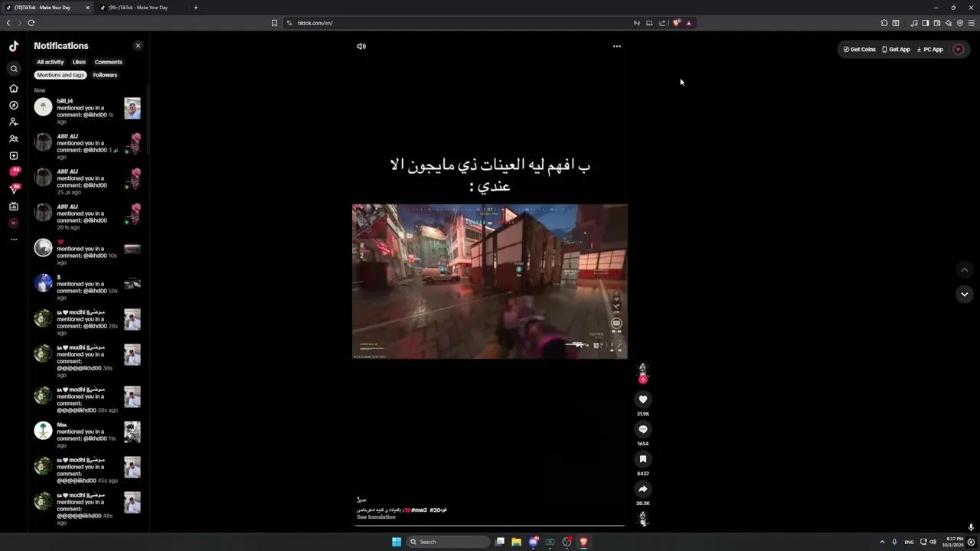Open browser hamburger main menu
980x551 pixels.
pos(972,23)
